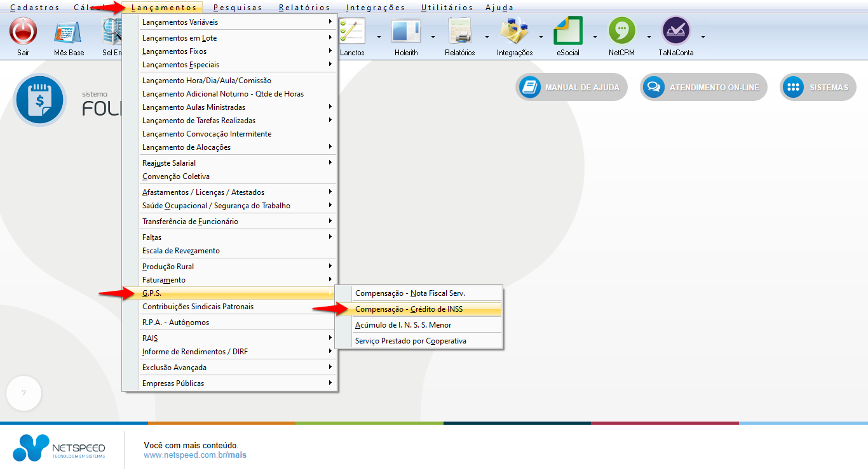Select Compensação - Crédito de INSS

(x=409, y=309)
